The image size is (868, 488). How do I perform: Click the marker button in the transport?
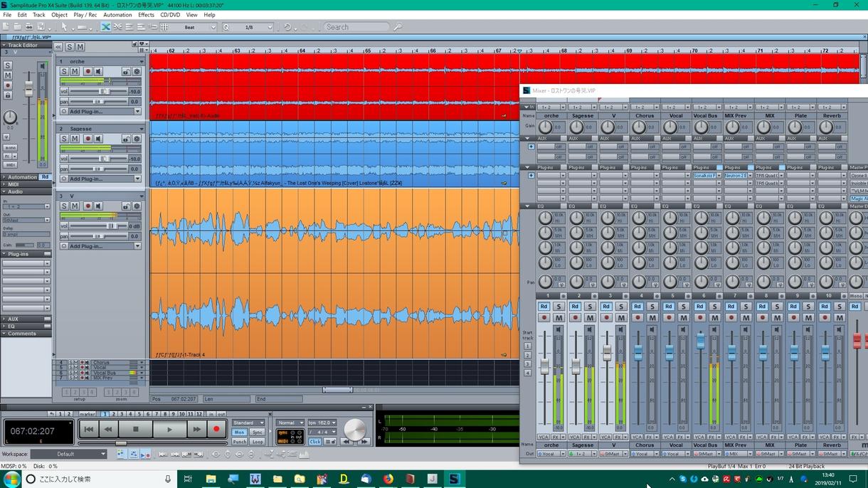point(88,413)
